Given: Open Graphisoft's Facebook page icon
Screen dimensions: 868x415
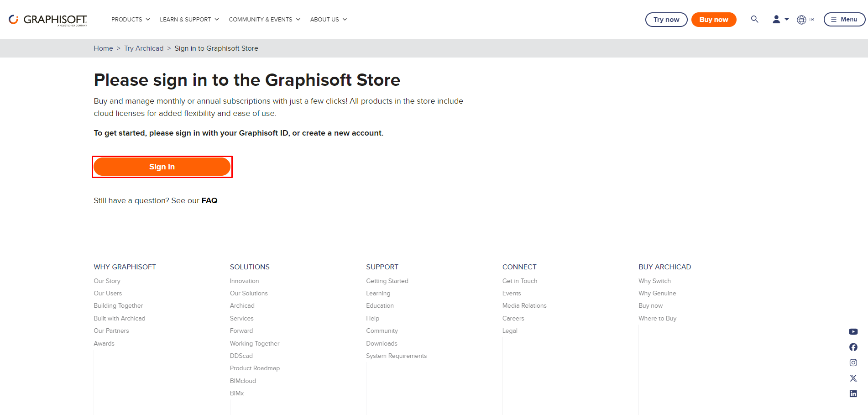Looking at the screenshot, I should click(x=853, y=347).
